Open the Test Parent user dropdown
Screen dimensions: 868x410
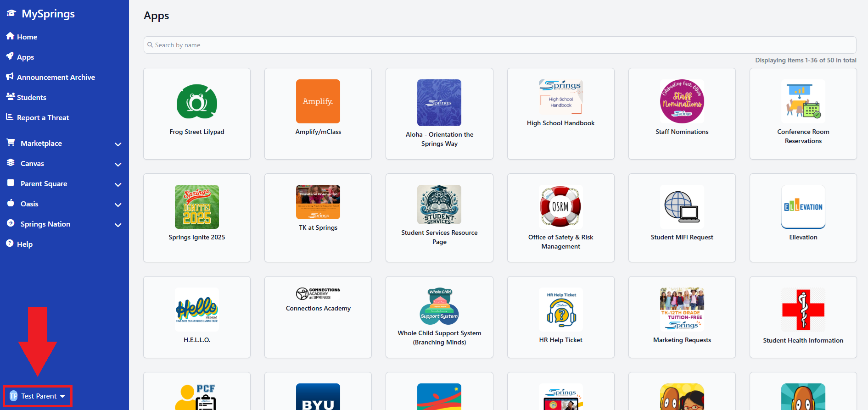(38, 396)
